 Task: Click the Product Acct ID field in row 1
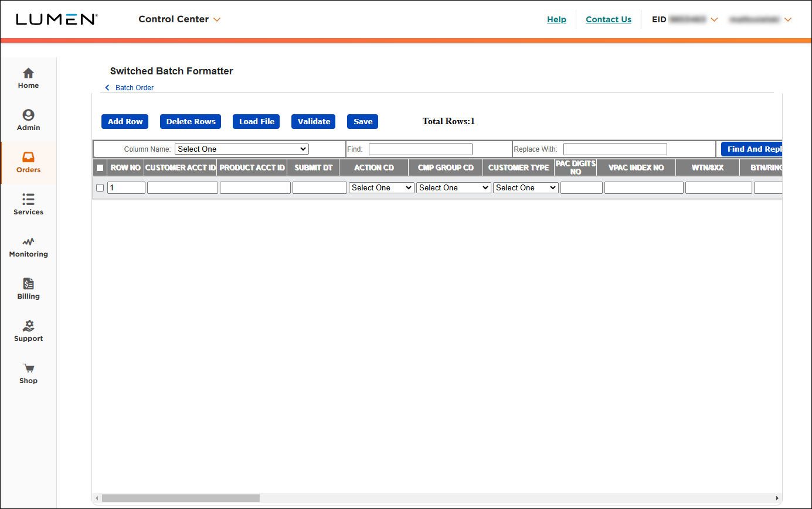pyautogui.click(x=255, y=188)
